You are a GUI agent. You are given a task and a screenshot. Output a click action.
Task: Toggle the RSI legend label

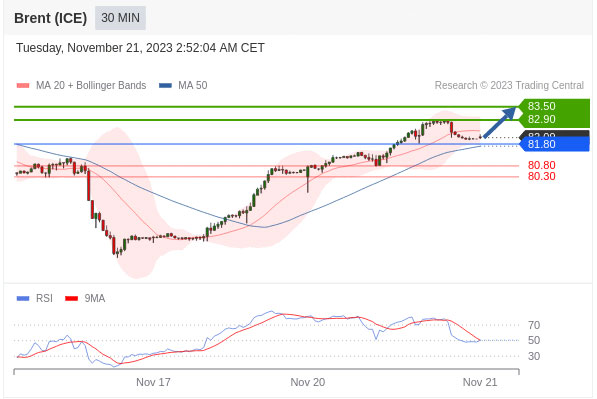click(x=44, y=298)
